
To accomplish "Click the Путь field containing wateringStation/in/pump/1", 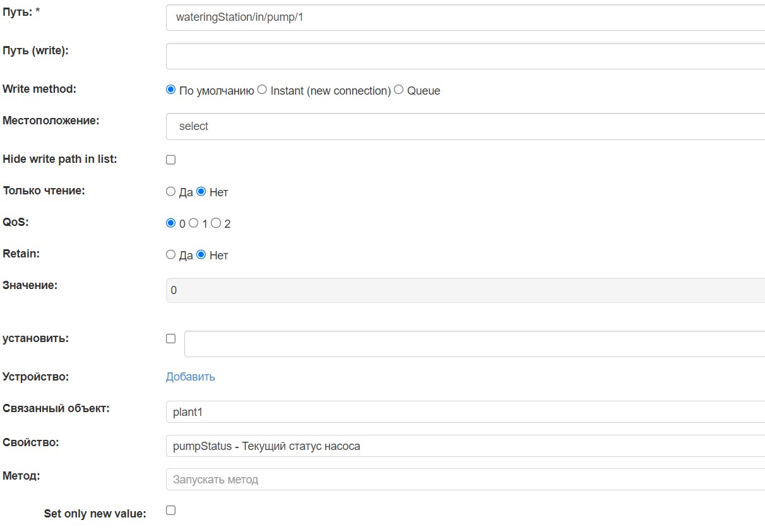I will pos(379,17).
